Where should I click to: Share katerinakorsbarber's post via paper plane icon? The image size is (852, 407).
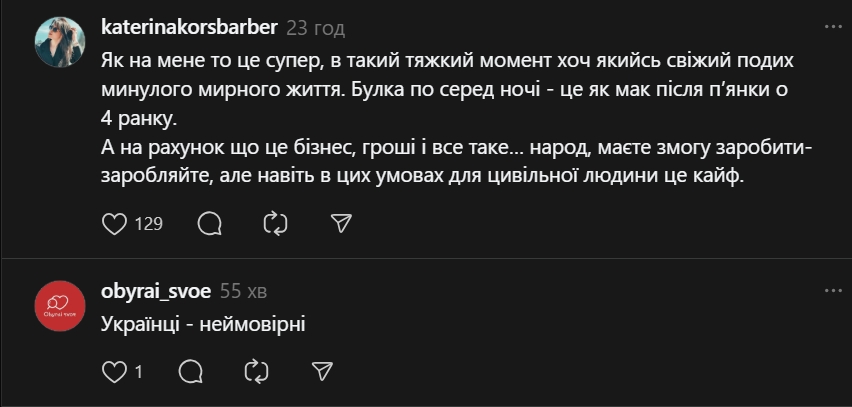[340, 223]
